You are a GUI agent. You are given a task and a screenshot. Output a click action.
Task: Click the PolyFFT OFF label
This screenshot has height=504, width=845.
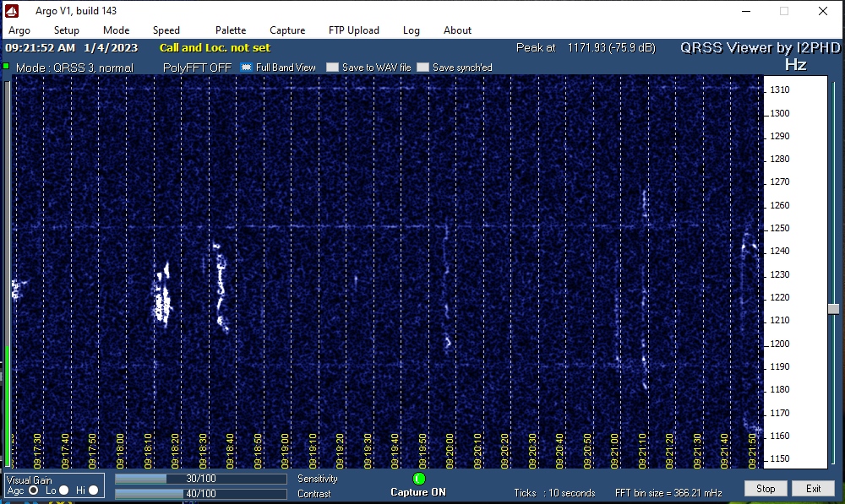197,68
